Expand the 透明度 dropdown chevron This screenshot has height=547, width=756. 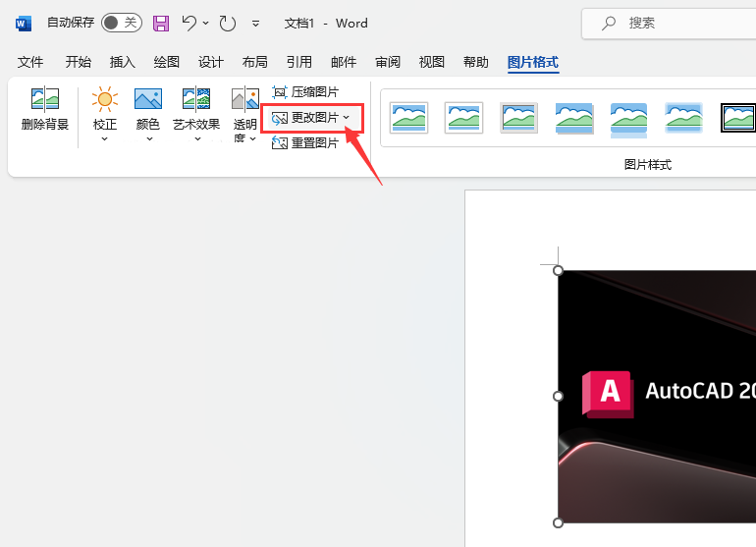(x=252, y=138)
